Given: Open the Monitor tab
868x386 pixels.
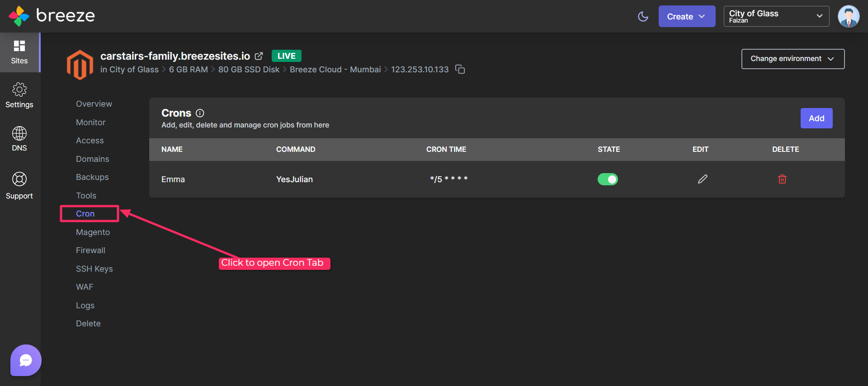Looking at the screenshot, I should pos(90,122).
